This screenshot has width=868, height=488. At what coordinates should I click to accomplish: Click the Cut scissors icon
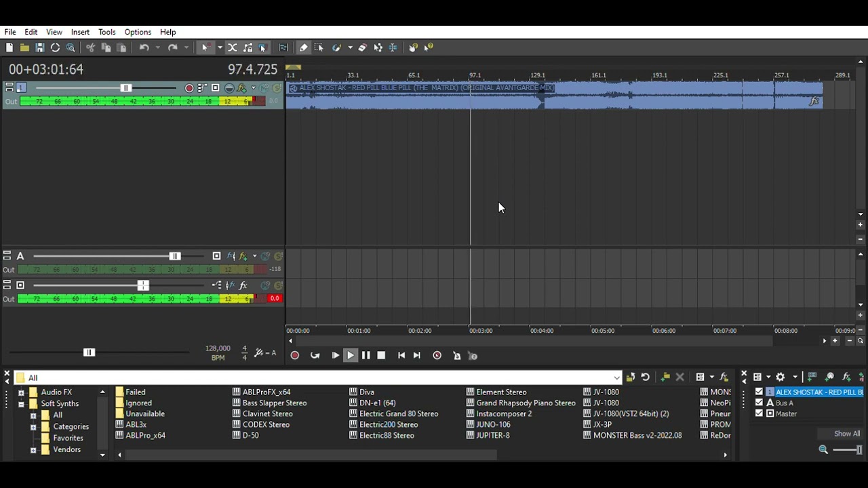pyautogui.click(x=90, y=47)
